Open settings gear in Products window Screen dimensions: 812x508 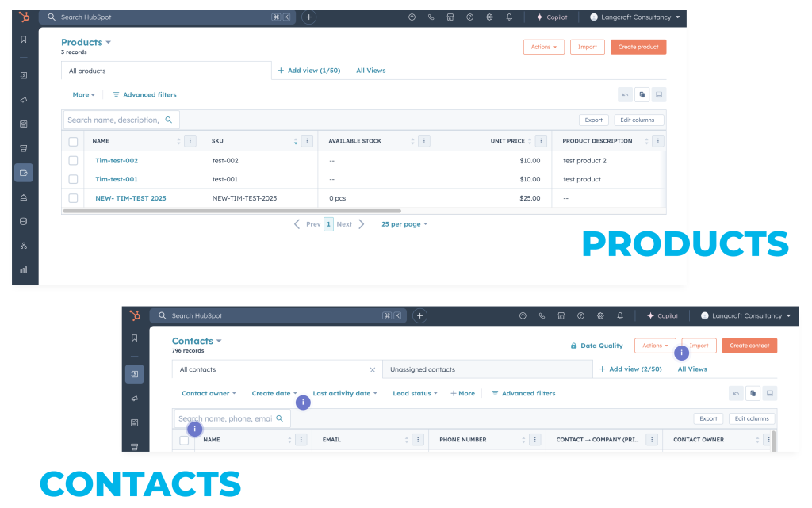(489, 17)
